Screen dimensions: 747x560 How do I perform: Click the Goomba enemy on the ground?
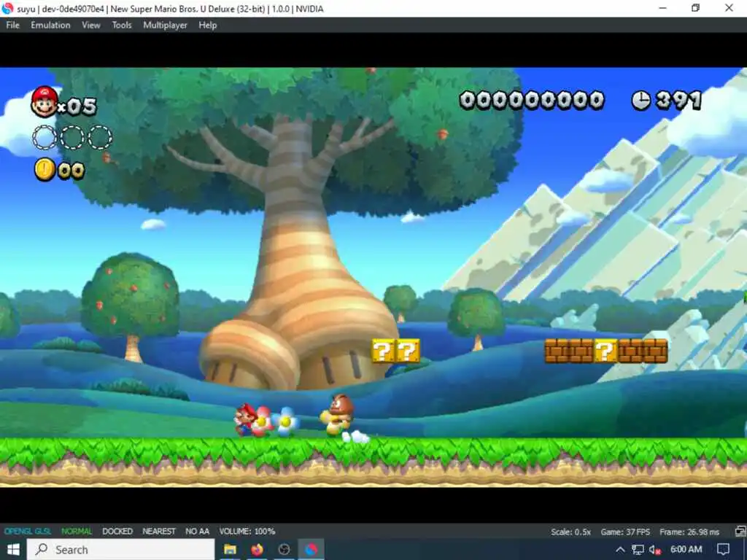point(338,414)
